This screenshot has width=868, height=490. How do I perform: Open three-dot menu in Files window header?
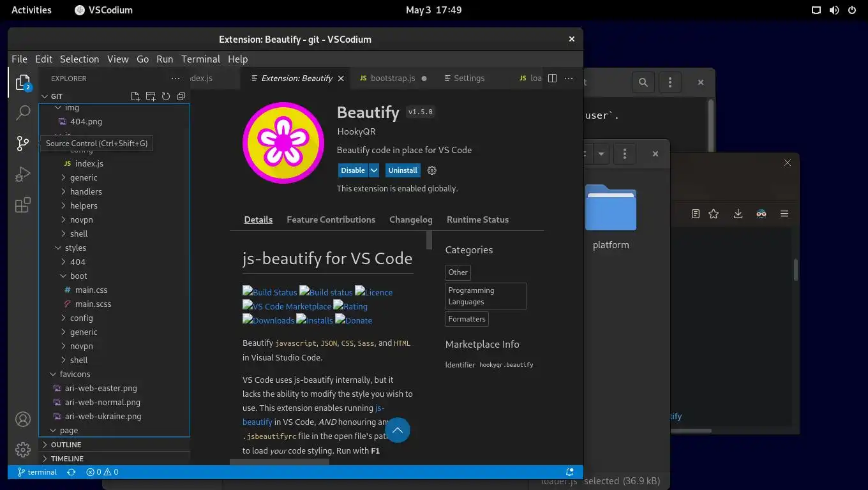pyautogui.click(x=625, y=154)
